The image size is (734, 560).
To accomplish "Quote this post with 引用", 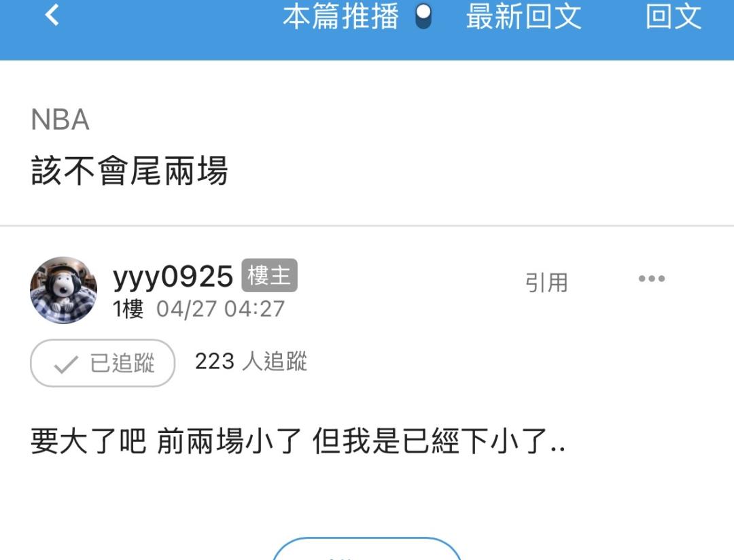I will click(546, 283).
